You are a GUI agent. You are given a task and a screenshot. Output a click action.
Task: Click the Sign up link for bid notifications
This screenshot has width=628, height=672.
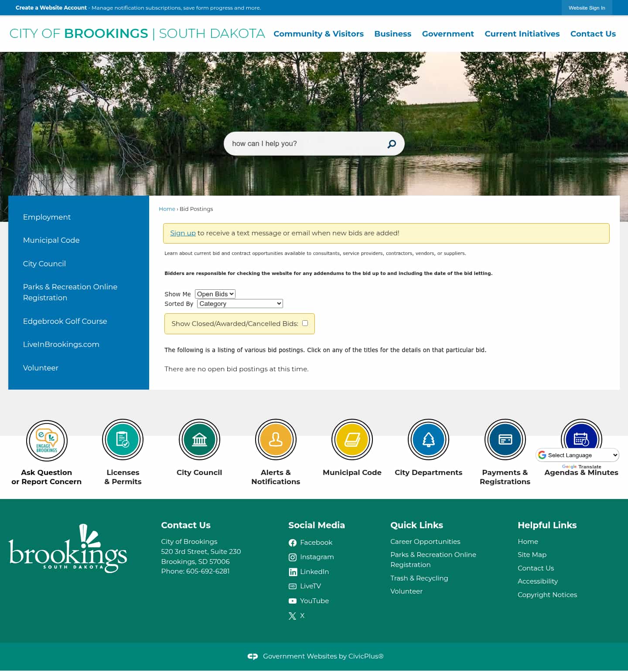pyautogui.click(x=183, y=233)
